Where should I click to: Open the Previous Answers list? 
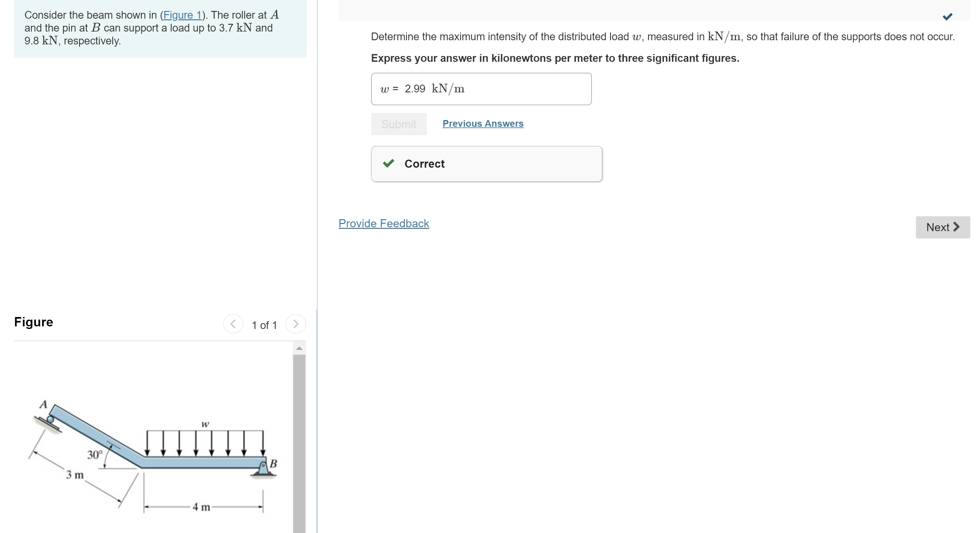pyautogui.click(x=482, y=124)
